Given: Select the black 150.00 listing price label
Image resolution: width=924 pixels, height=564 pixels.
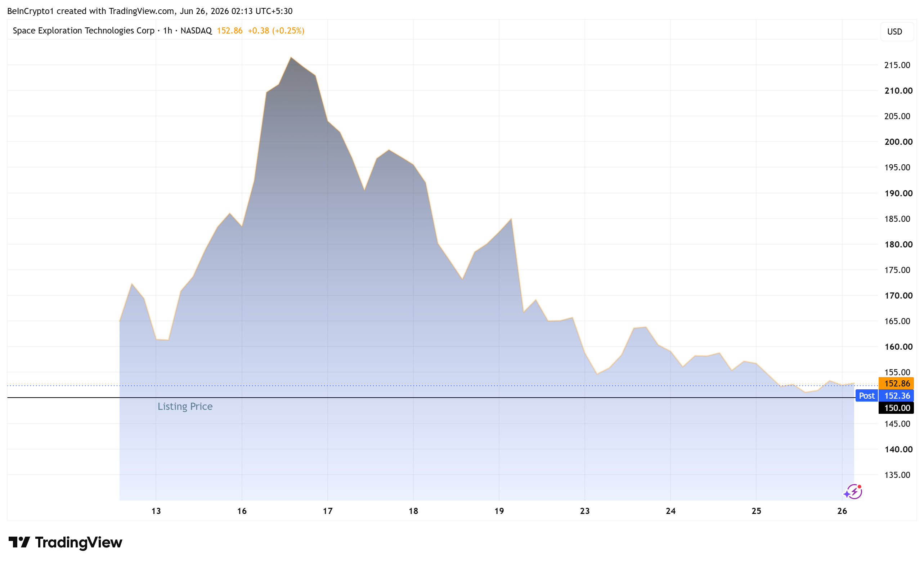Looking at the screenshot, I should 896,408.
